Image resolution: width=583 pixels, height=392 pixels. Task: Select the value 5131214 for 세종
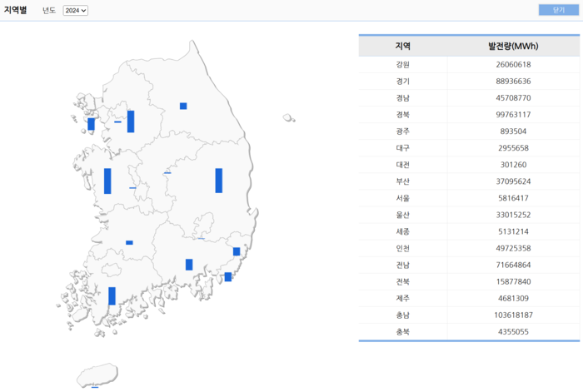tap(513, 232)
